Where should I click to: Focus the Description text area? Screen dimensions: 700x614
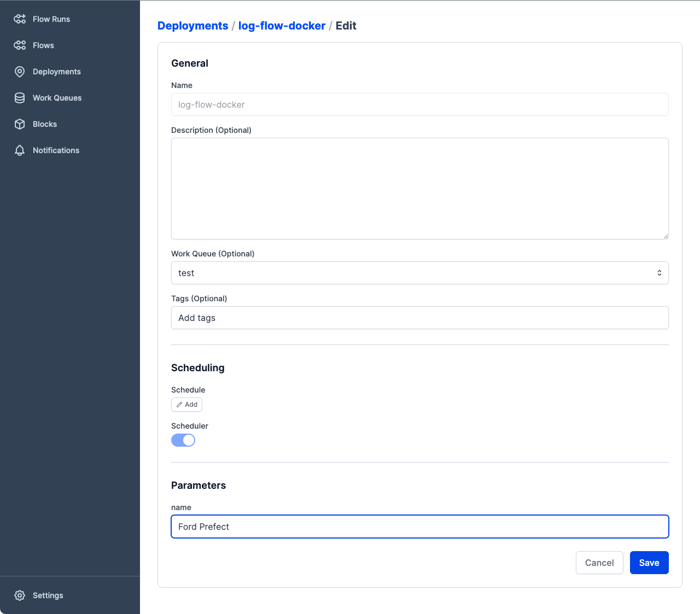(420, 189)
